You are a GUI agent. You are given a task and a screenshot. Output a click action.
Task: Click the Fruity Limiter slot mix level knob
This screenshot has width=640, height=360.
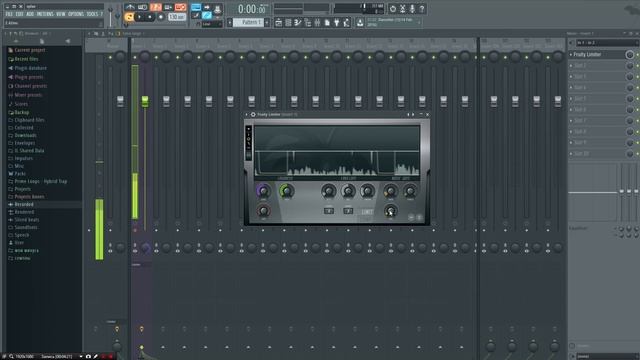coord(629,54)
